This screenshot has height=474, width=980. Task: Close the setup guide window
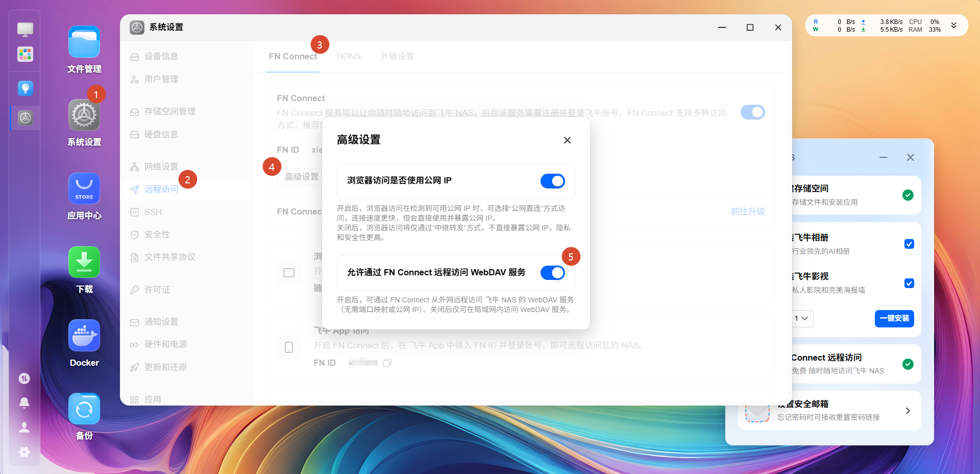910,157
